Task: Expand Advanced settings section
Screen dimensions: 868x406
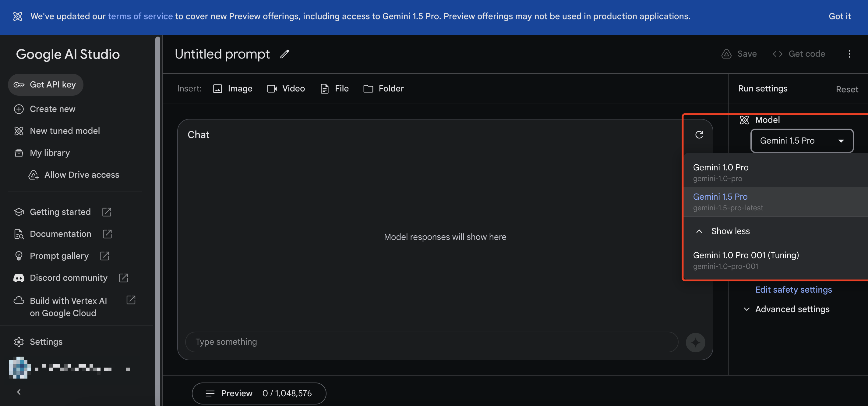Action: [x=792, y=309]
